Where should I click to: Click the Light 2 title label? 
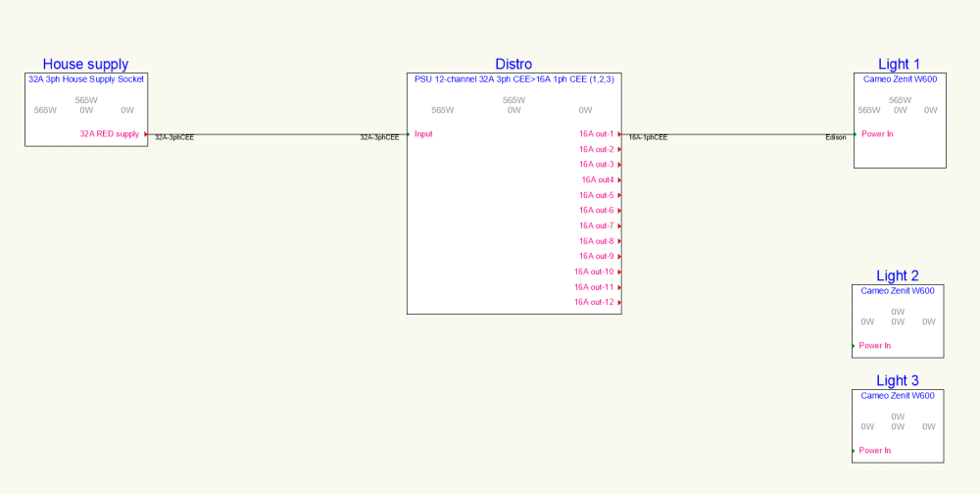tap(898, 276)
